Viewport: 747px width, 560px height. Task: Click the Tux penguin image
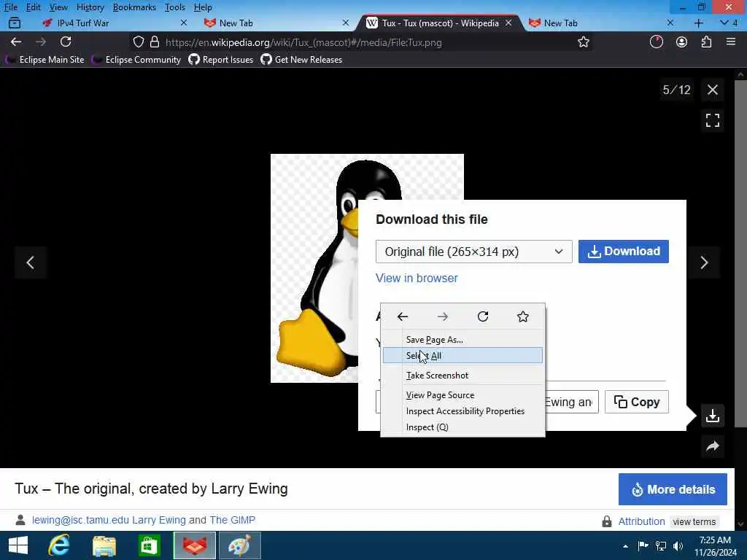[x=314, y=268]
